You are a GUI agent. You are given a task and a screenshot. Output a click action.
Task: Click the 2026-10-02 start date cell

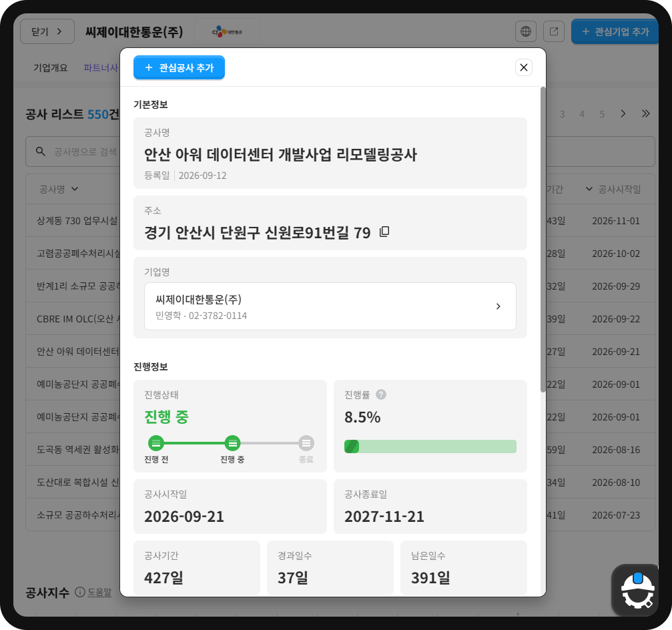(x=616, y=254)
